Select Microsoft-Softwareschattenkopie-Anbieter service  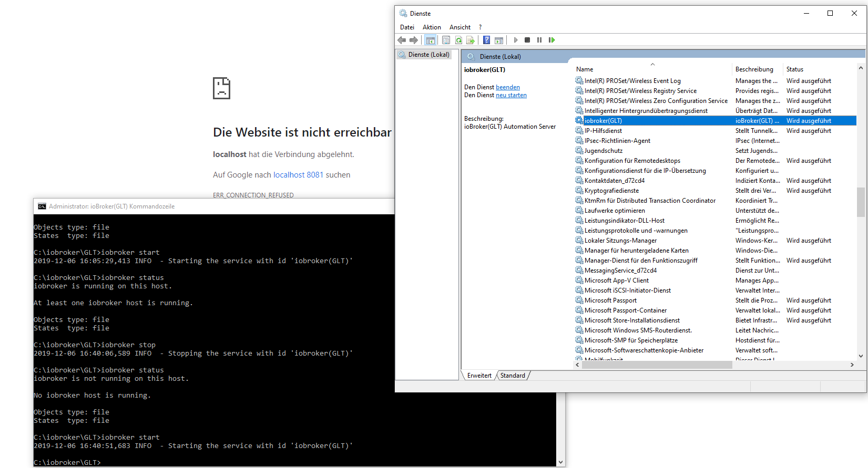644,350
